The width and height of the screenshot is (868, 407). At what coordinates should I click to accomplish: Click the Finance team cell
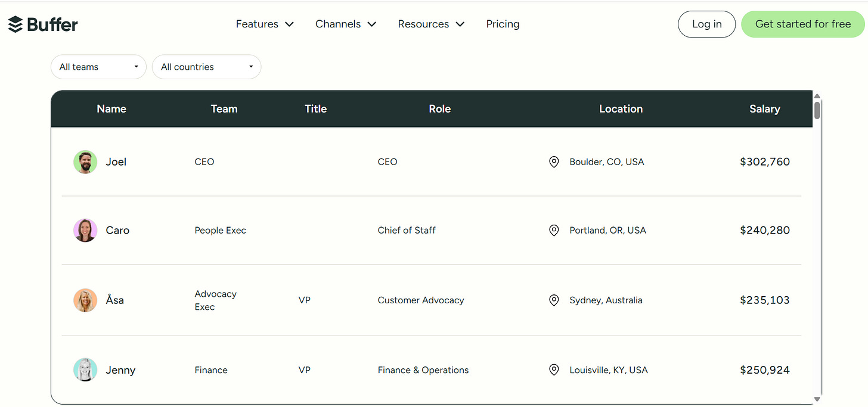211,370
